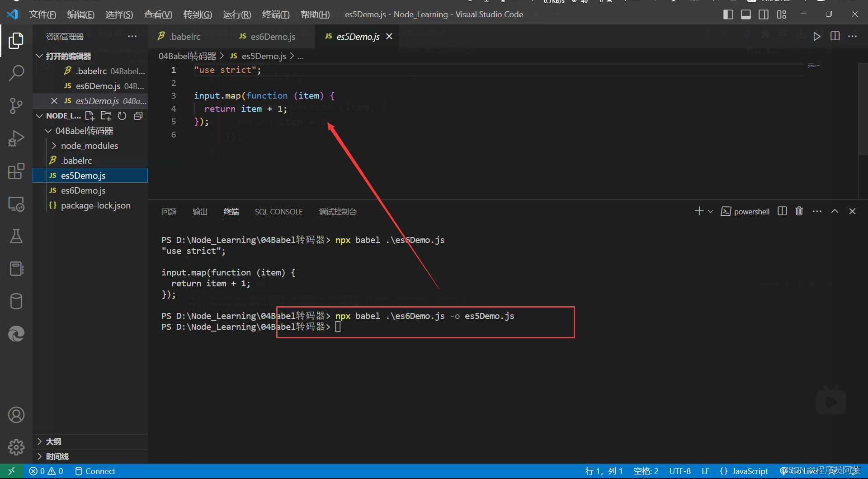Open terminal launch profile dropdown
Image resolution: width=868 pixels, height=479 pixels.
711,211
